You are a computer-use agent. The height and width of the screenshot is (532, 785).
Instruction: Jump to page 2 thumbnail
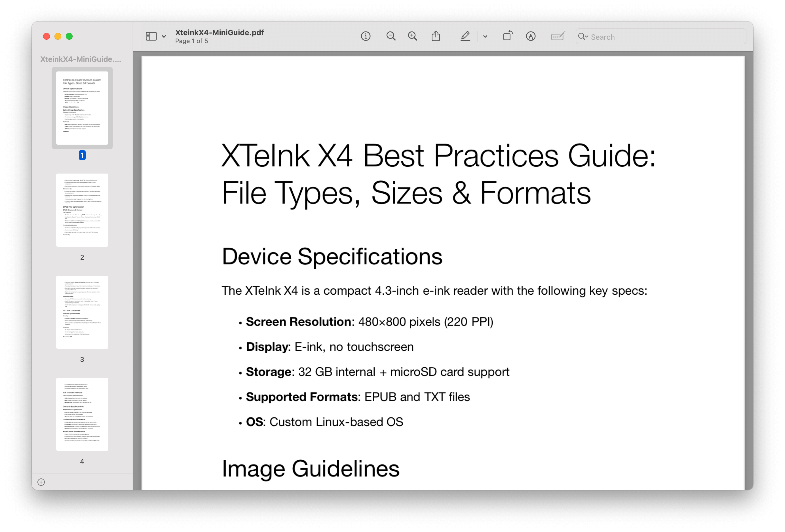click(82, 210)
